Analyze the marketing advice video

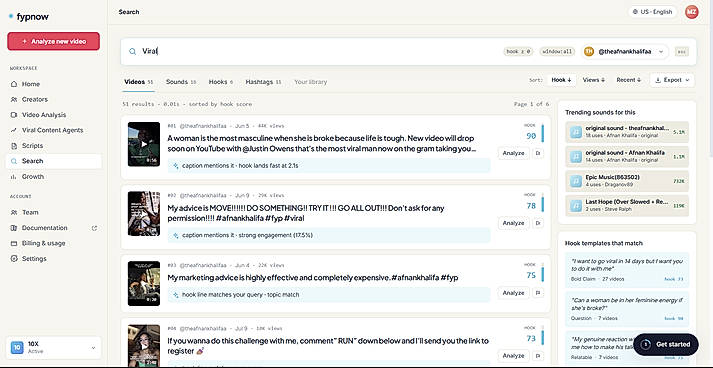(x=513, y=293)
